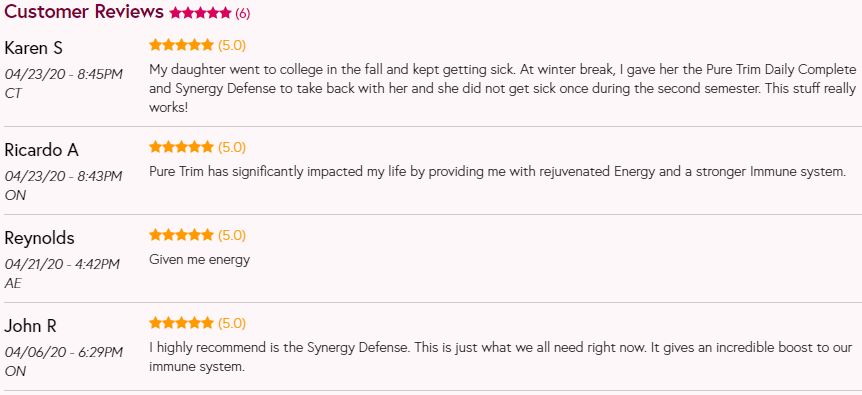Click Ricardo A's orange five-star rating
The width and height of the screenshot is (862, 395).
coord(181,147)
